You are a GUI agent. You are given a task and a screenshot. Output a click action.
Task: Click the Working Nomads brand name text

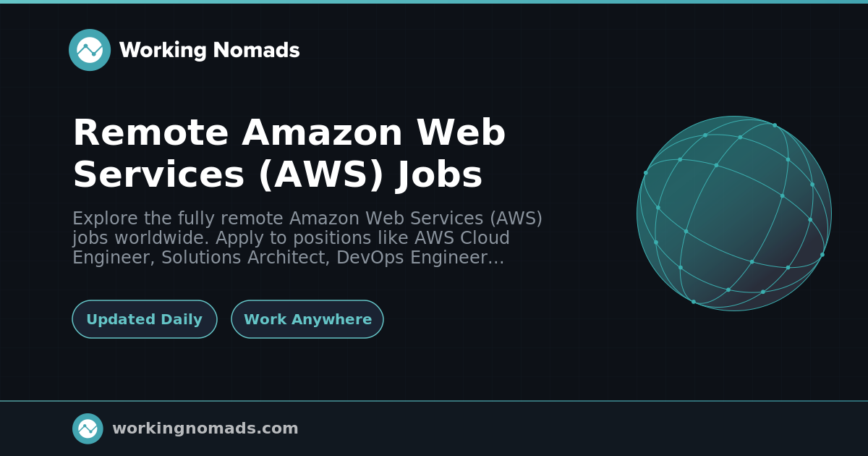[209, 50]
